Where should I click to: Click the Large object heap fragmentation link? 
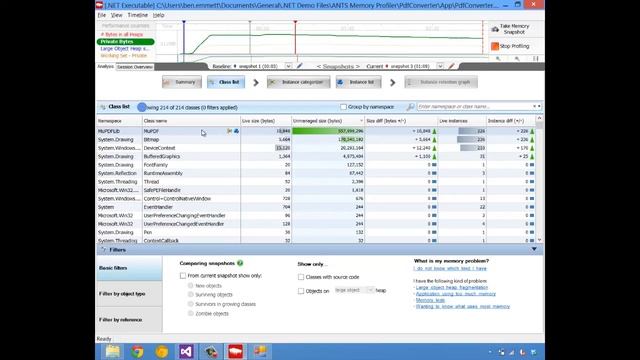click(451, 287)
